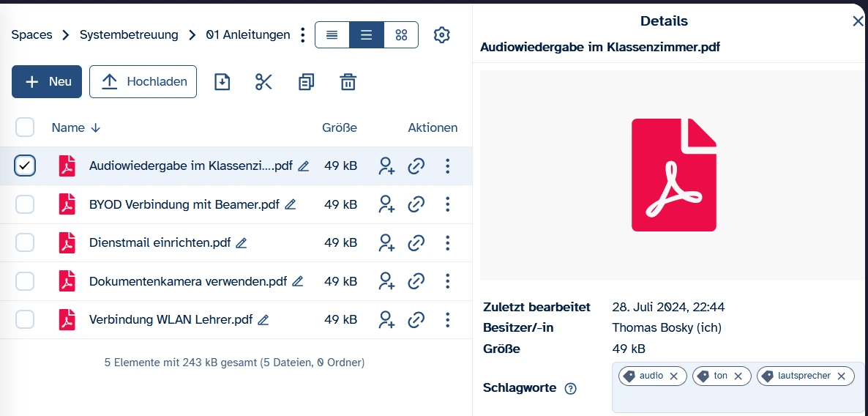Screen dimensions: 868x416
Task: Click the copy files icon
Action: pyautogui.click(x=306, y=82)
